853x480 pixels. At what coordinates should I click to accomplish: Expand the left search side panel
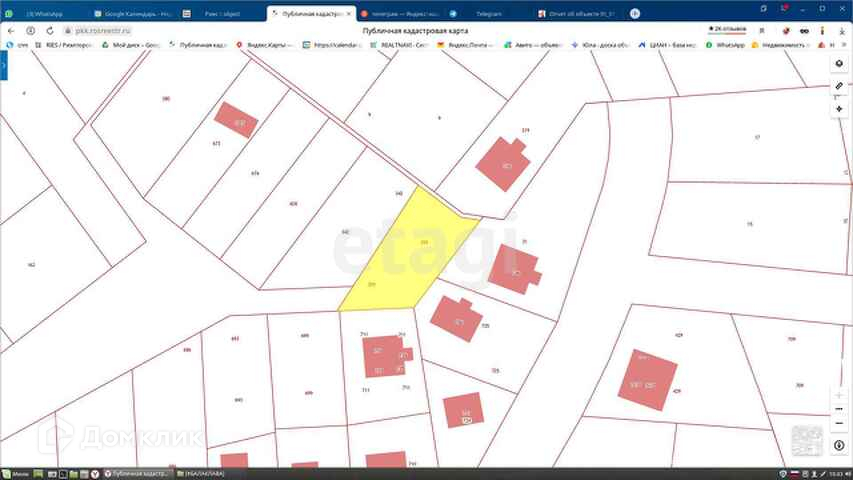tap(3, 66)
